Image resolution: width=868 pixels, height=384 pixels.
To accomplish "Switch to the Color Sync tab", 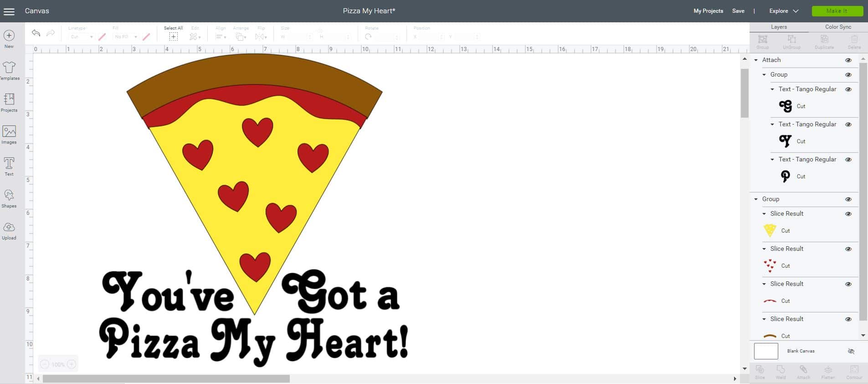I will tap(838, 27).
